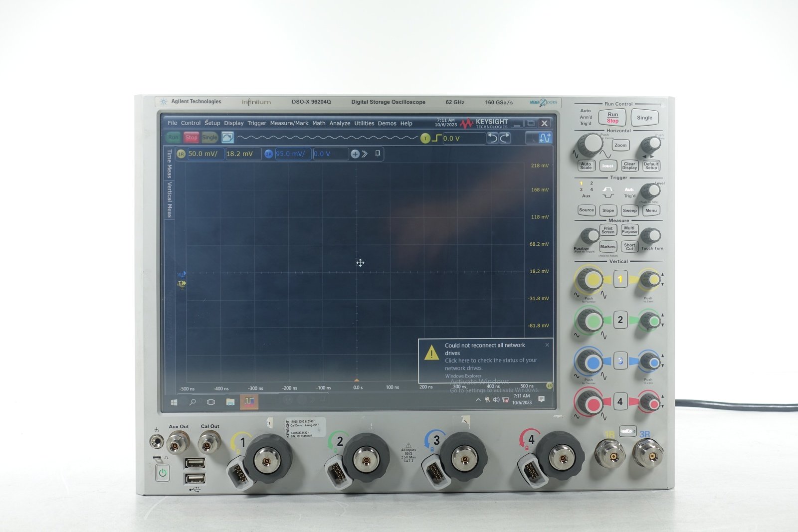Toggle the front-panel channel 3 button

coord(620,360)
